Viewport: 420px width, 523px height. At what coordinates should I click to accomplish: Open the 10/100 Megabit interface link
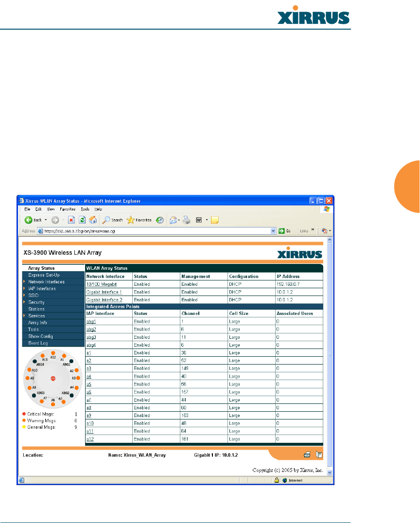102,284
